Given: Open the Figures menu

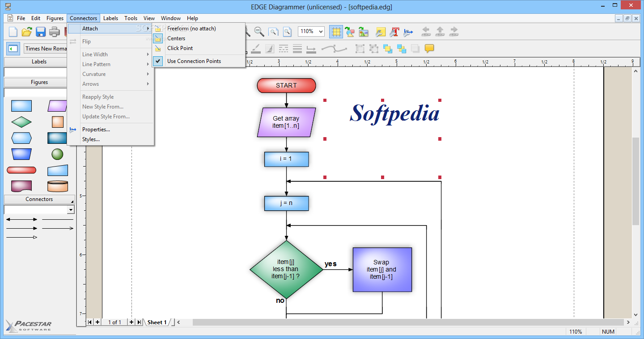Looking at the screenshot, I should pos(55,18).
